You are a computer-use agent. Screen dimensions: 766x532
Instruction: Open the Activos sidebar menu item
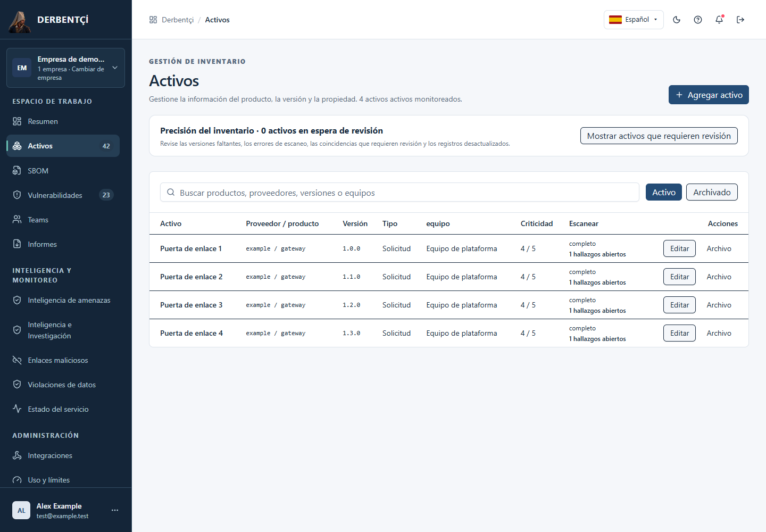[63, 146]
